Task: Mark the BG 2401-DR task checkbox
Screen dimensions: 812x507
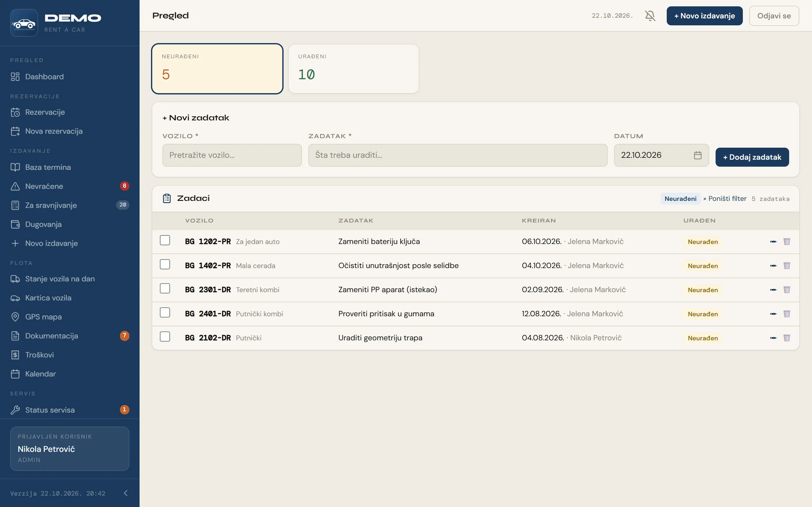Action: pyautogui.click(x=165, y=312)
